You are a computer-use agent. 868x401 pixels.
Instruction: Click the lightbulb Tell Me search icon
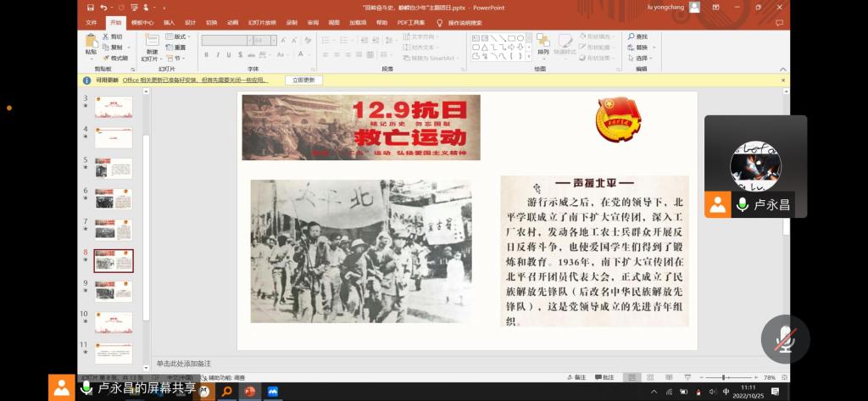click(440, 23)
